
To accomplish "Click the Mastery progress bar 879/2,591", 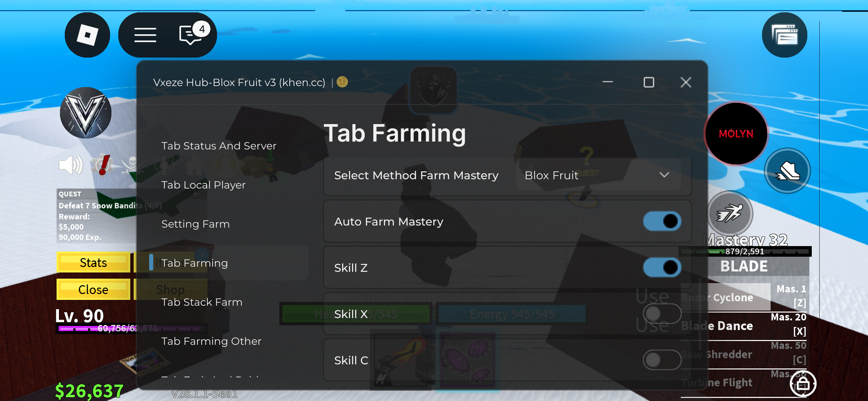I will point(745,251).
